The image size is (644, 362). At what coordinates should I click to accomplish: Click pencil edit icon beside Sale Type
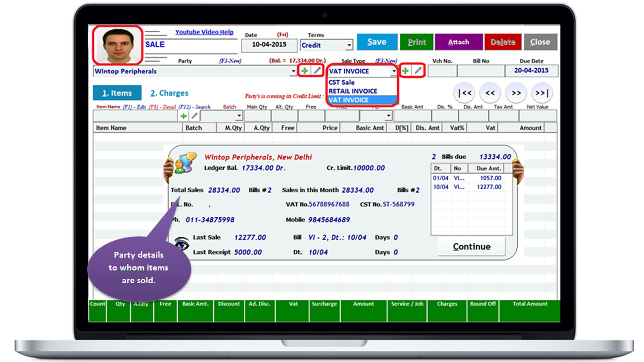[x=417, y=71]
